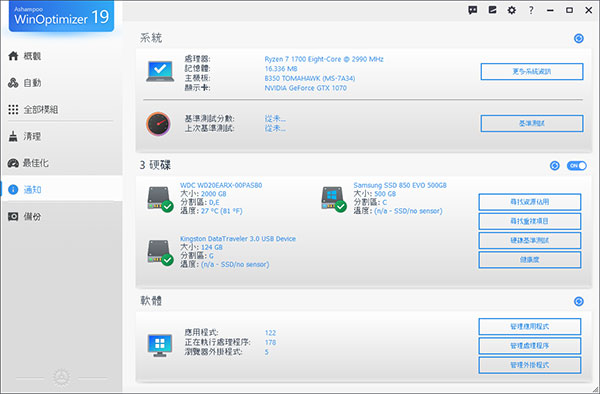Click the running processes count 178
Image resolution: width=600 pixels, height=394 pixels.
pos(270,343)
